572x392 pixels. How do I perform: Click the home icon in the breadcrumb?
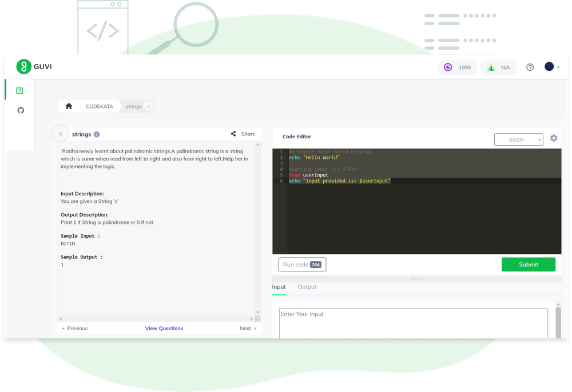click(68, 106)
